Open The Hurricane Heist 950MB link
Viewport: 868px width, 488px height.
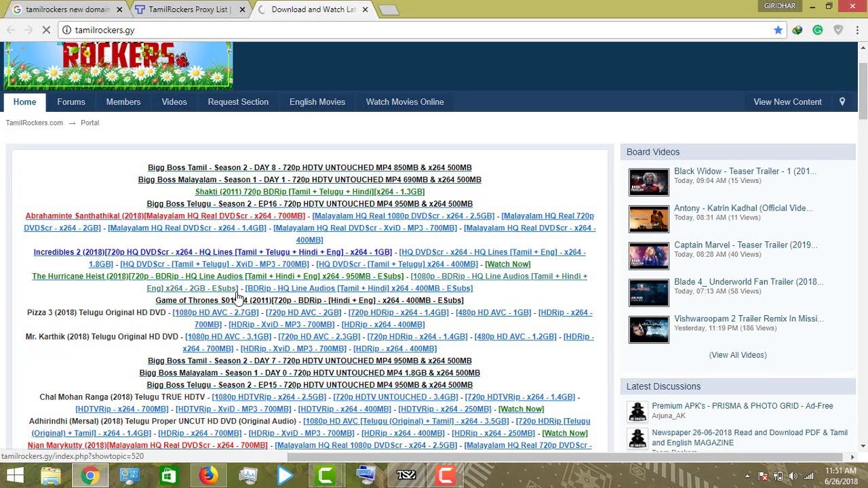point(218,277)
